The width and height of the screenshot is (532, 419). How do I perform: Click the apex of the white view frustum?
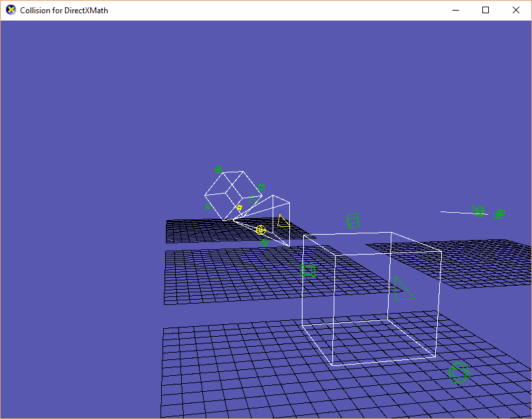[x=234, y=219]
